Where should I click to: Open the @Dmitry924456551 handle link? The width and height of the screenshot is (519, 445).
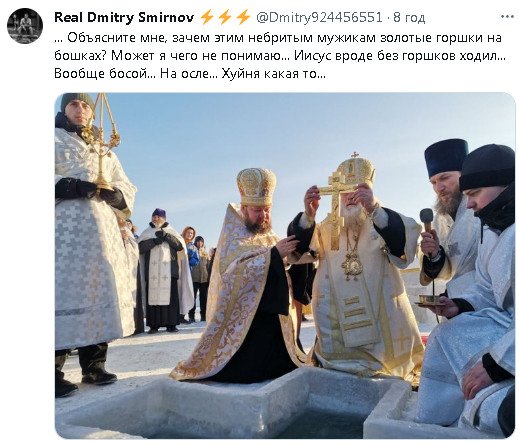click(319, 17)
